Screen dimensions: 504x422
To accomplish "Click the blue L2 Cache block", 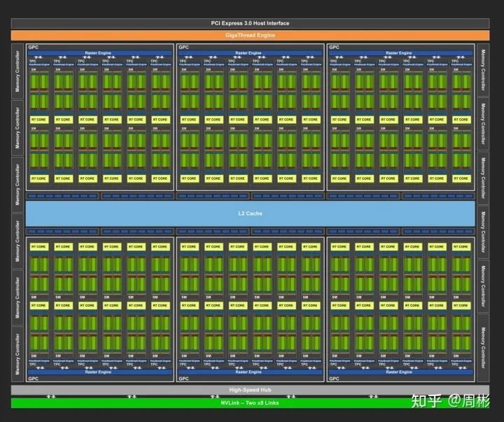I will [250, 213].
